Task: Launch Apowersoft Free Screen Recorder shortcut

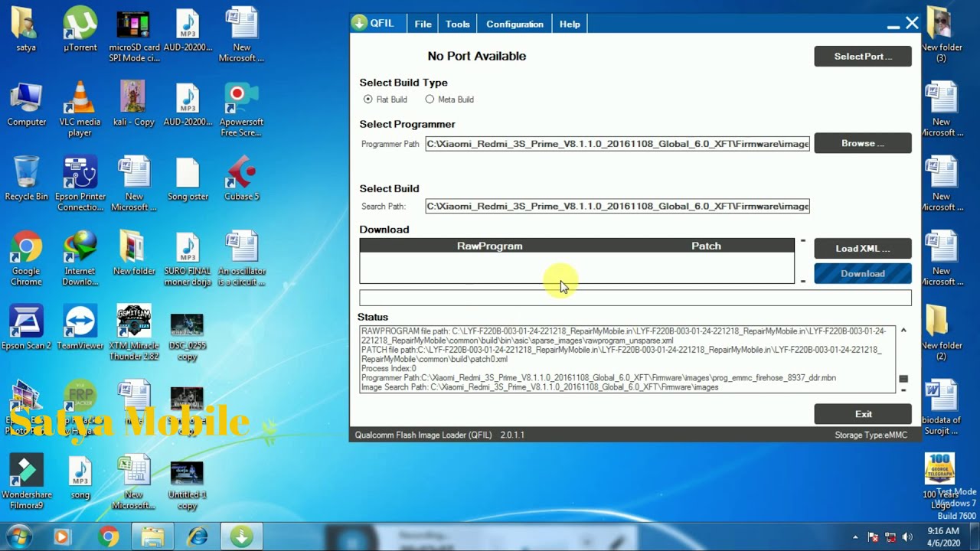Action: click(x=241, y=109)
